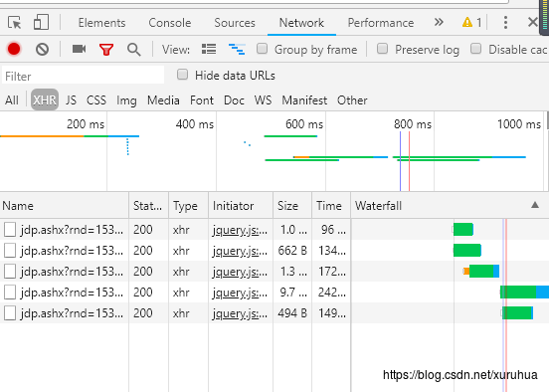
Task: Clear the network log
Action: tap(42, 49)
